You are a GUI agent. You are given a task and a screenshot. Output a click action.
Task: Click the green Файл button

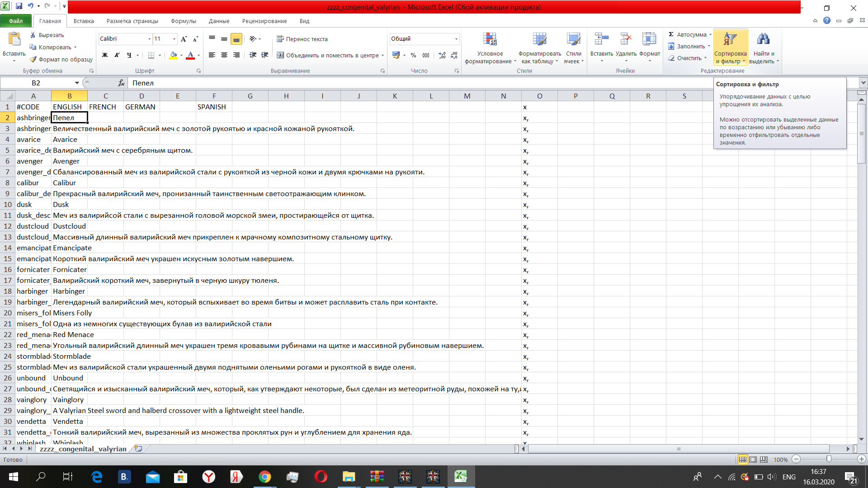click(16, 21)
